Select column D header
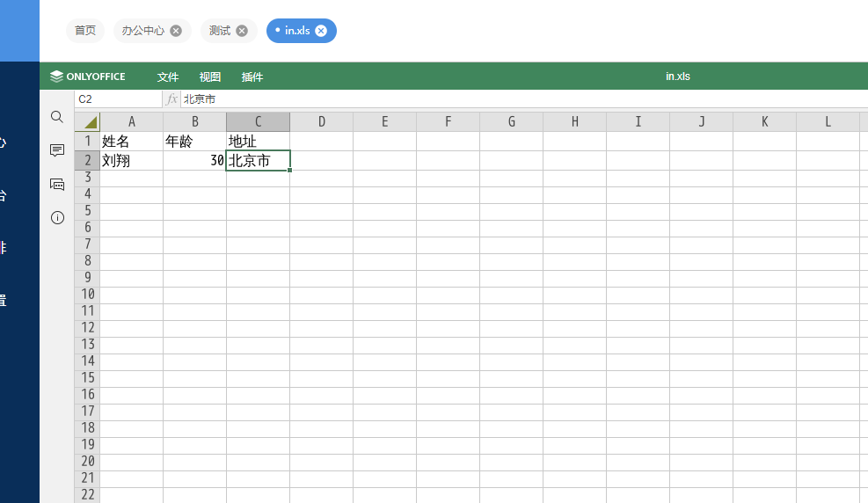Viewport: 868px width, 503px height. click(322, 121)
